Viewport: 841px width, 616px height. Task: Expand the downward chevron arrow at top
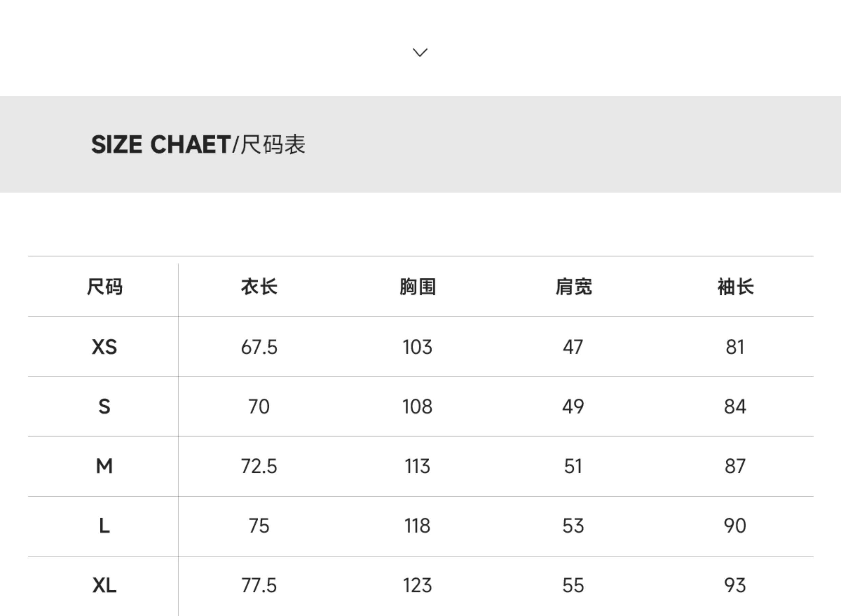click(420, 53)
